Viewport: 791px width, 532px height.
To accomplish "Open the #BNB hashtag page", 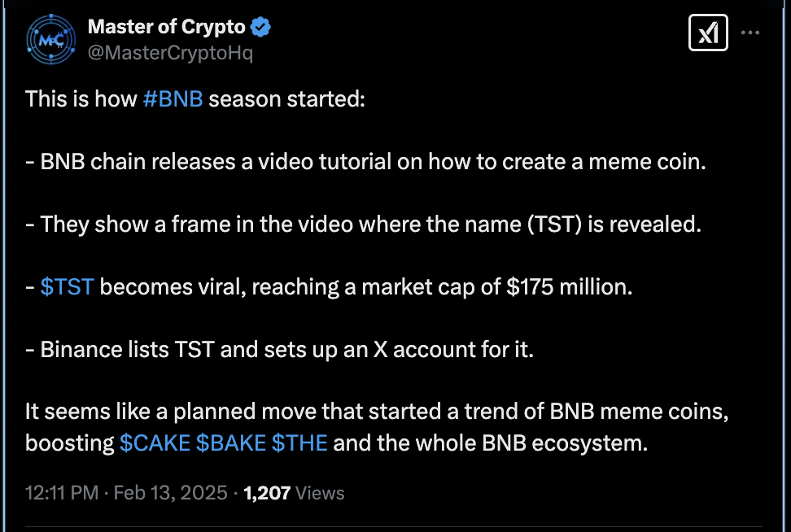I will click(173, 98).
